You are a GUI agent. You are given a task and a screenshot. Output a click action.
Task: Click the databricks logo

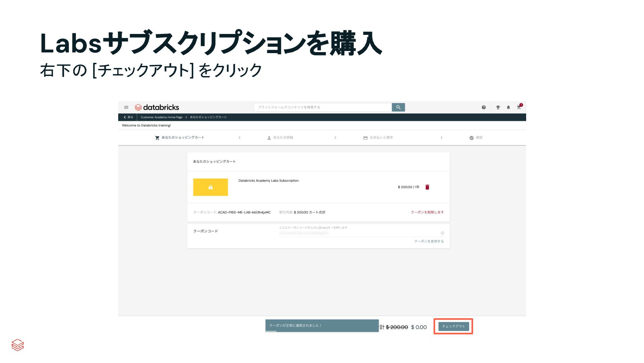tap(157, 108)
